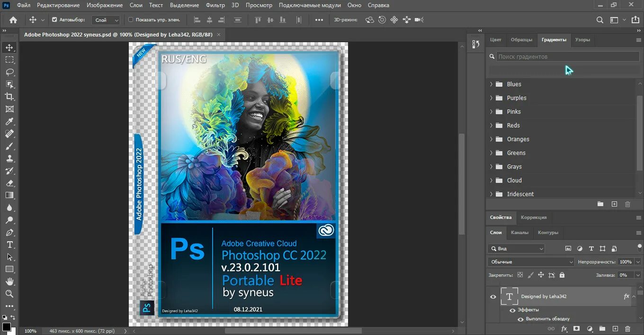This screenshot has width=644, height=335.
Task: Toggle the Автовыбор checkbox
Action: [x=54, y=20]
